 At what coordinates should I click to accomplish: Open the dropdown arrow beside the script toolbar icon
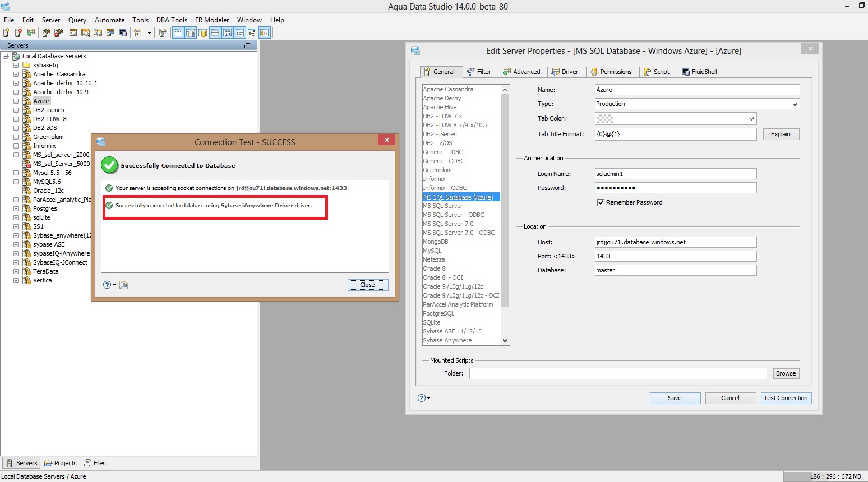tap(149, 33)
